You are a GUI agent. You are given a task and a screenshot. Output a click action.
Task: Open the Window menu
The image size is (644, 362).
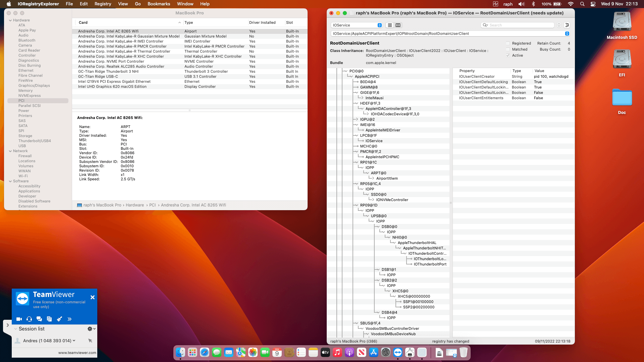(x=185, y=4)
